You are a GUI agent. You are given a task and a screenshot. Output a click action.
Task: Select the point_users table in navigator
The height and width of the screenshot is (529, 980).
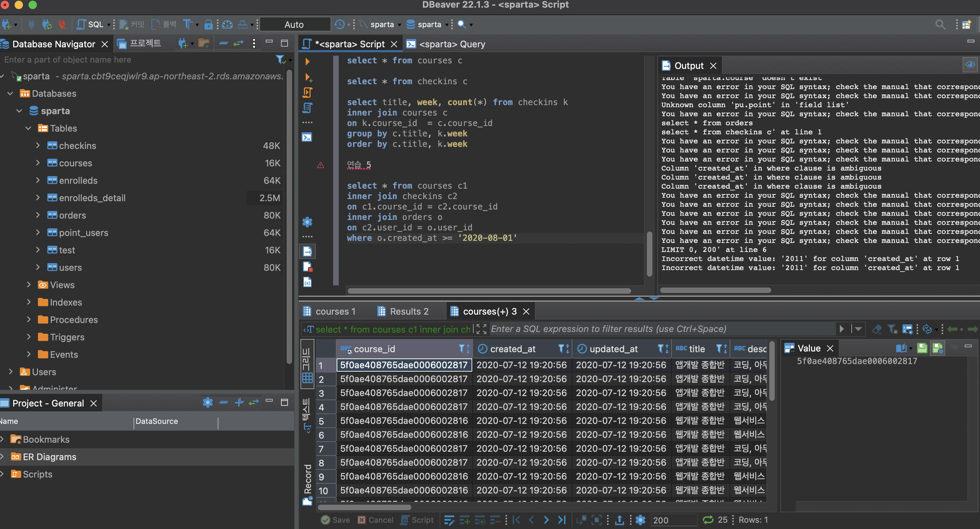[83, 233]
